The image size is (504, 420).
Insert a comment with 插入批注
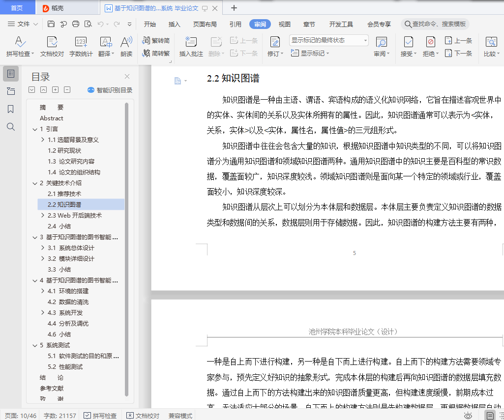pyautogui.click(x=191, y=47)
